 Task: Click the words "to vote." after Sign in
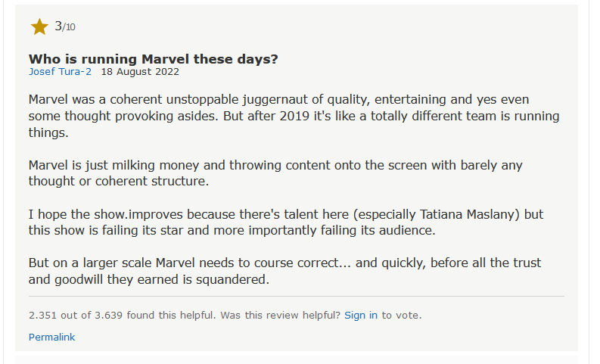click(402, 315)
